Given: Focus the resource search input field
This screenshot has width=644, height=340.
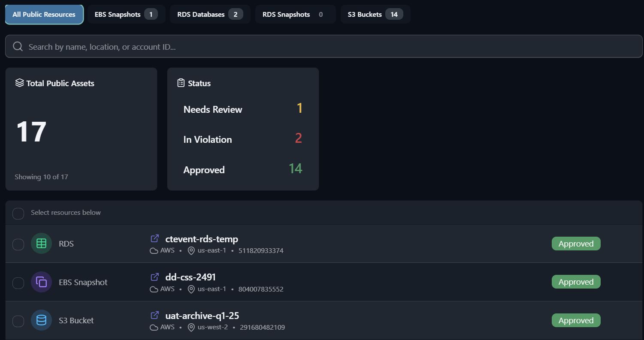Looking at the screenshot, I should pyautogui.click(x=326, y=47).
